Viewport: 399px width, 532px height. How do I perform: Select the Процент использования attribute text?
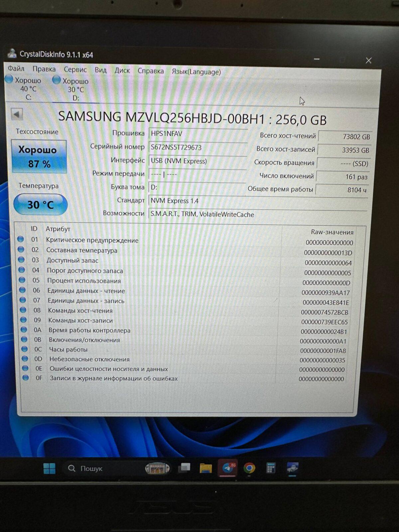coord(84,281)
